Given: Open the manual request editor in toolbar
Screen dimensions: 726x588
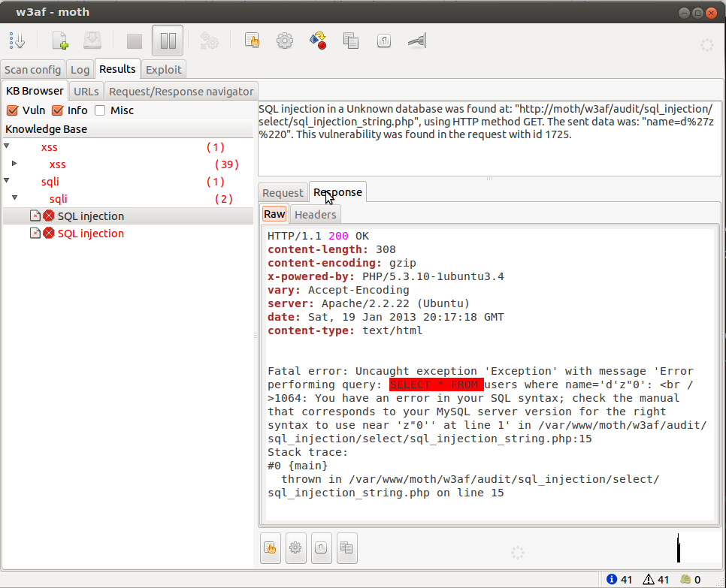Looking at the screenshot, I should (x=252, y=41).
